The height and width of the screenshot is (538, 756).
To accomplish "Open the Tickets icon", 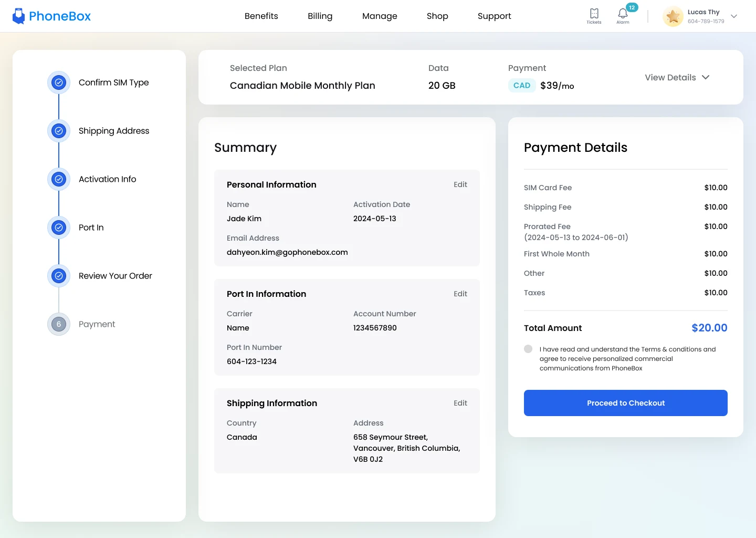I will 594,16.
